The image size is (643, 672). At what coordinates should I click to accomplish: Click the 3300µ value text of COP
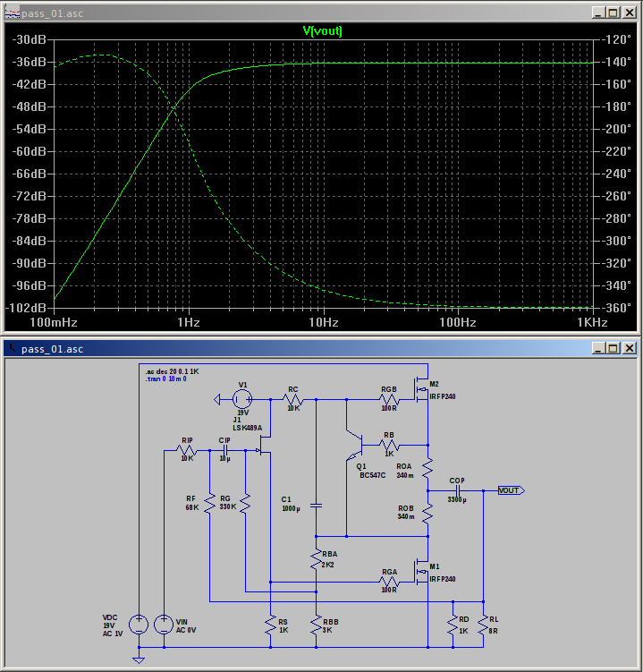click(457, 499)
